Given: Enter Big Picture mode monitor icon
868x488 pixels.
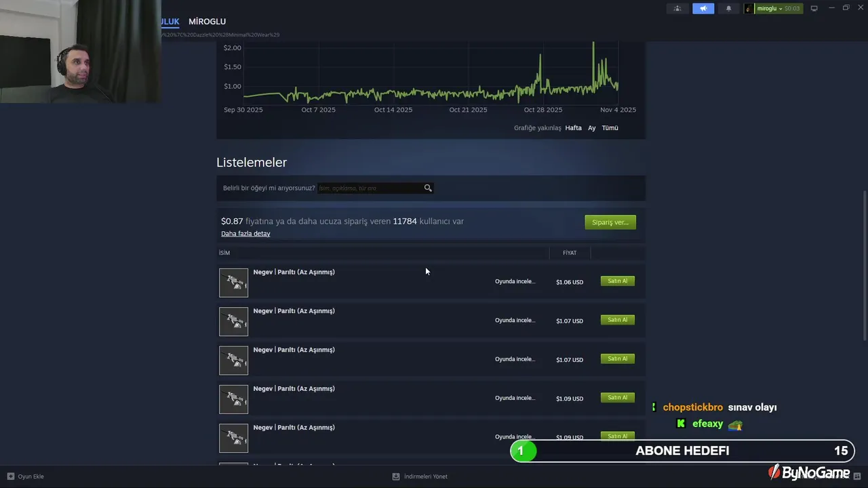Looking at the screenshot, I should click(814, 9).
